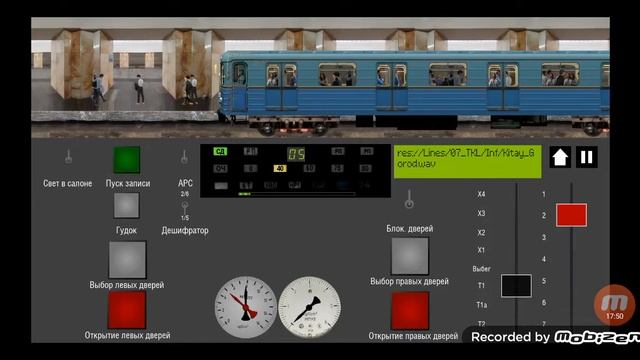
Task: Hit the green Пуск записи button
Action: click(127, 160)
